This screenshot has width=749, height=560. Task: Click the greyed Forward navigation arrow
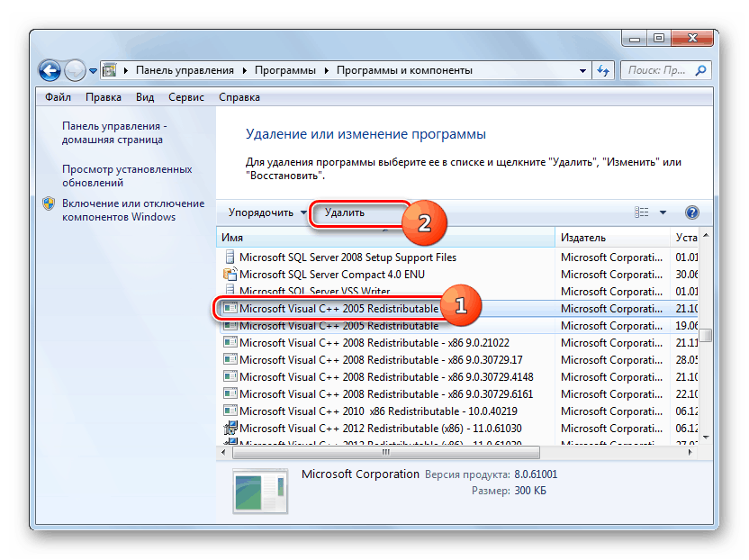click(x=75, y=71)
